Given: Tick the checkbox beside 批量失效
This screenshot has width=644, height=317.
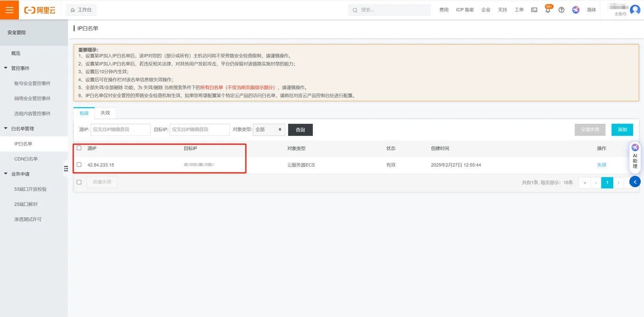Looking at the screenshot, I should [x=79, y=182].
